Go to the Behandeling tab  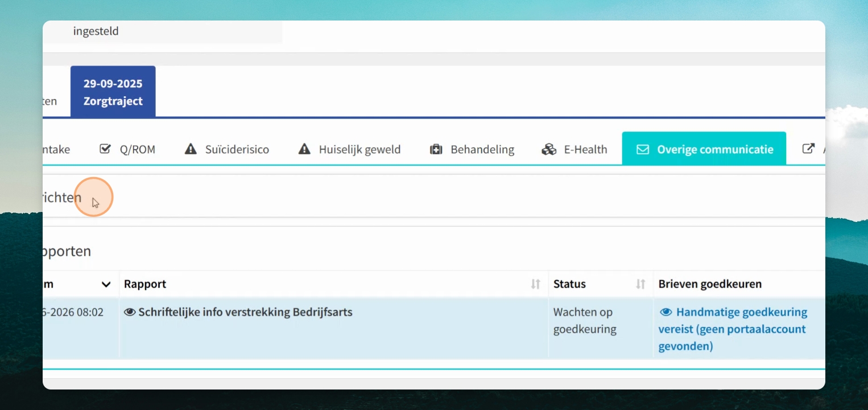[x=472, y=149]
